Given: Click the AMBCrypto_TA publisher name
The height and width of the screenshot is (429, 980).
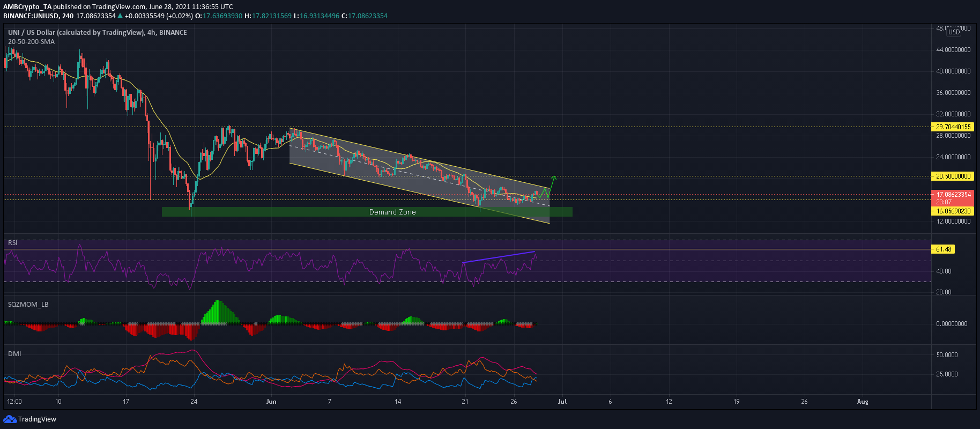Looking at the screenshot, I should tap(27, 6).
